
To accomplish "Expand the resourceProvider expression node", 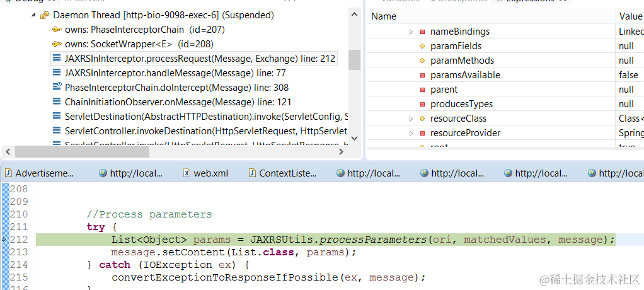I will pyautogui.click(x=411, y=133).
